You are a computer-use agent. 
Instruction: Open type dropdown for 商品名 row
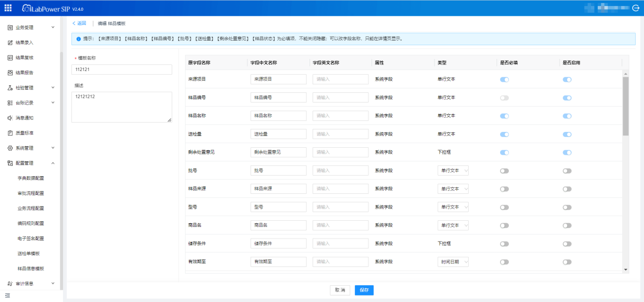[x=453, y=225]
